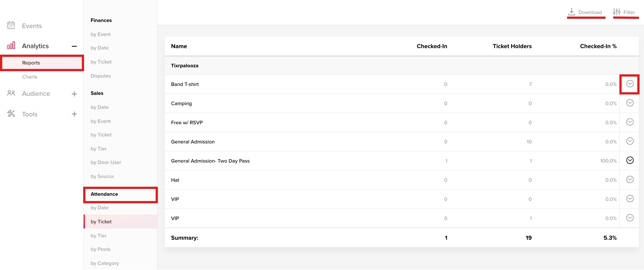Select the Disputes finances report
Screen dimensions: 644x270
point(100,76)
